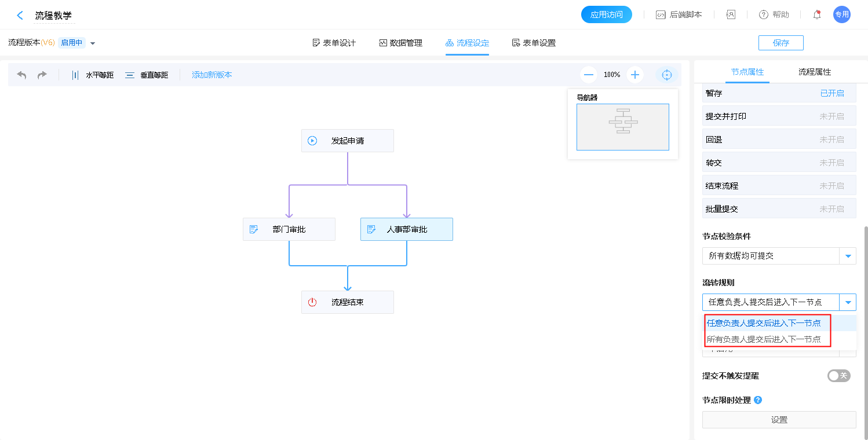Switch to the 流程属性 tab
This screenshot has width=868, height=440.
pyautogui.click(x=814, y=72)
